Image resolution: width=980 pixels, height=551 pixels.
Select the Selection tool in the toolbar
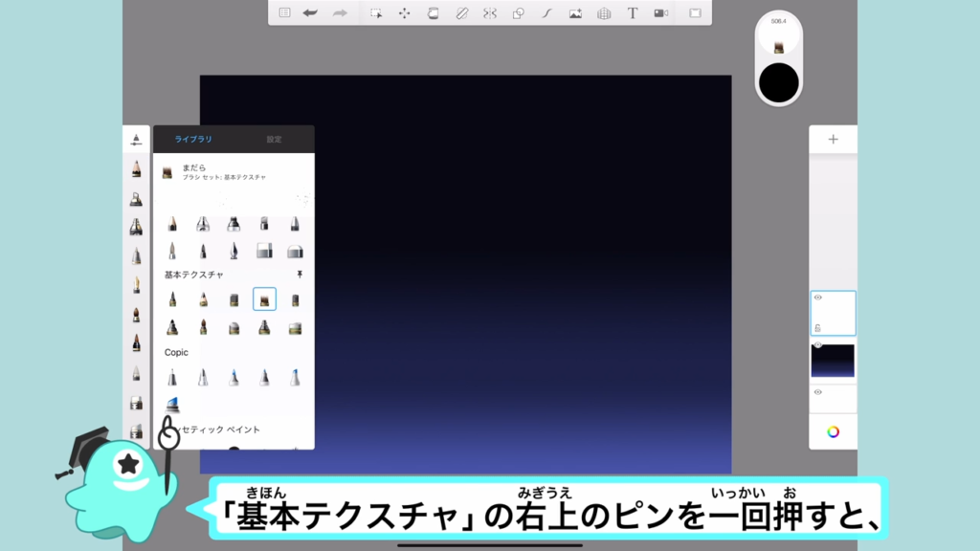pyautogui.click(x=376, y=13)
